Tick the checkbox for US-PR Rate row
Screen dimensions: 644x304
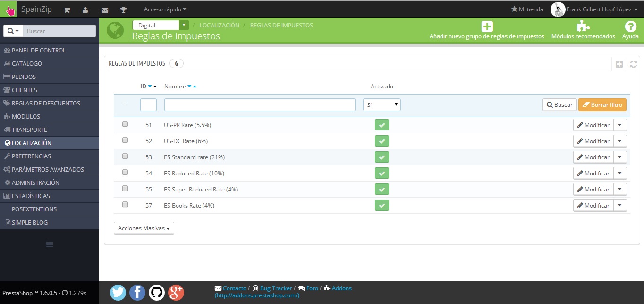tap(125, 124)
